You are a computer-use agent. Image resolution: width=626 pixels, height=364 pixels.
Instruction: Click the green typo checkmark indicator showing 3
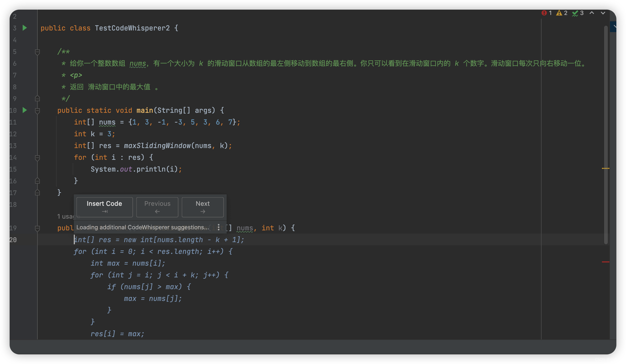(577, 13)
